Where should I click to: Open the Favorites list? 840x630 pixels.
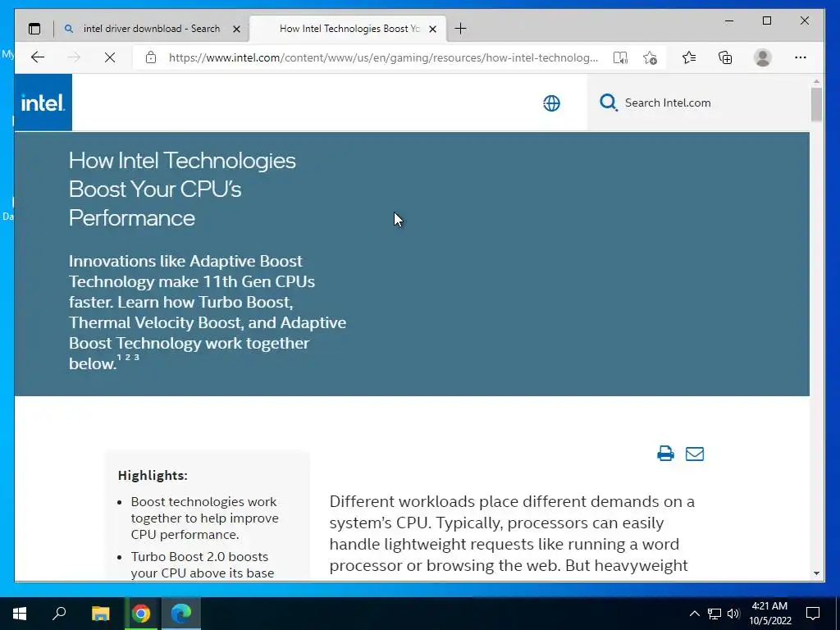coord(689,57)
